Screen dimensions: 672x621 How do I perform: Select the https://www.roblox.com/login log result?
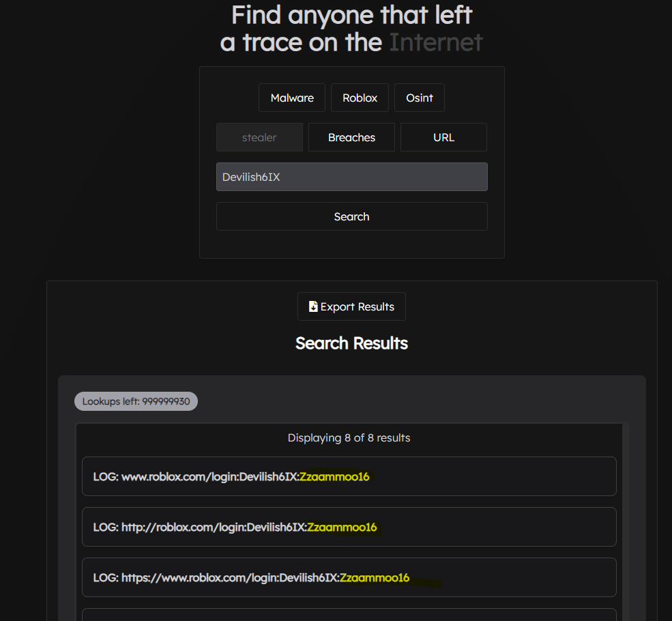[349, 577]
